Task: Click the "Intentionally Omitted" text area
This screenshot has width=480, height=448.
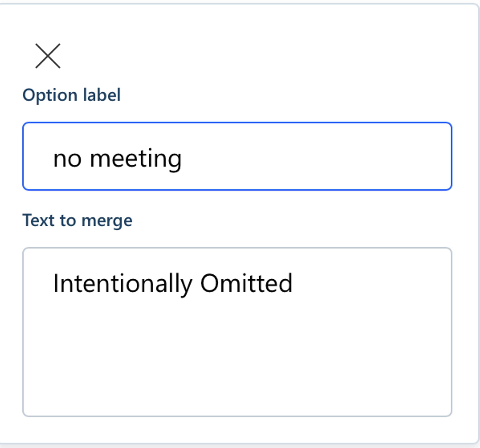Action: click(237, 332)
